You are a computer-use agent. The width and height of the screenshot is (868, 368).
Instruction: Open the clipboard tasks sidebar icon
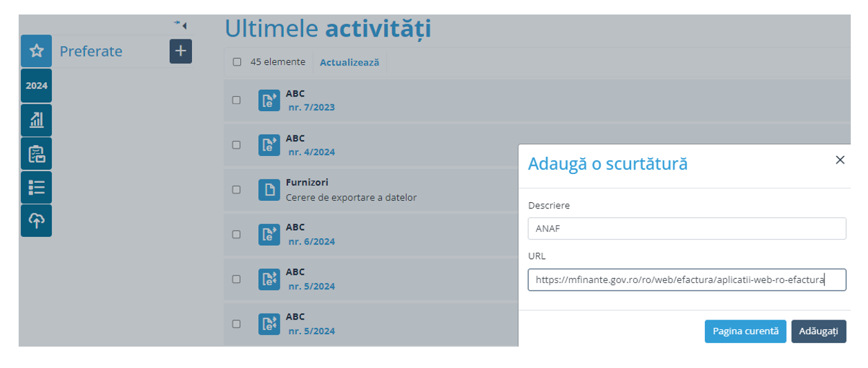36,153
